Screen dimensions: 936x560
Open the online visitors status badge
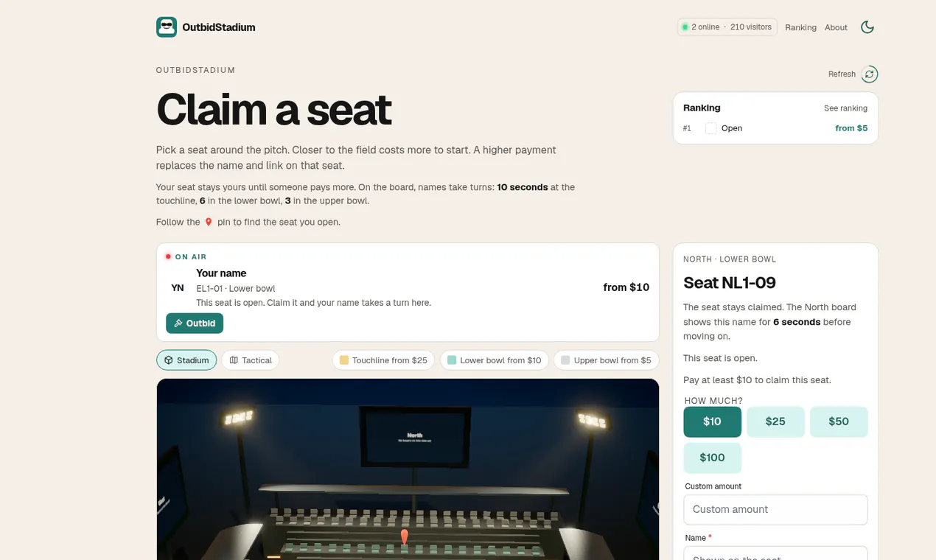(x=727, y=27)
